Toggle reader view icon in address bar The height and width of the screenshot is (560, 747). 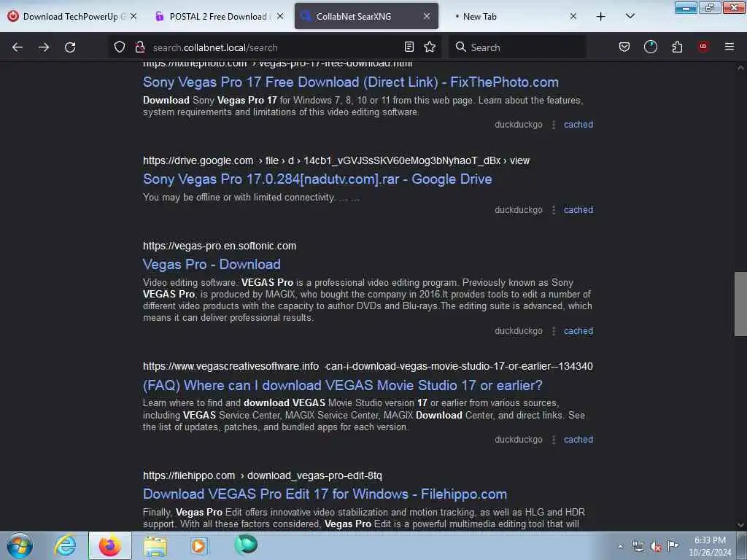[409, 47]
